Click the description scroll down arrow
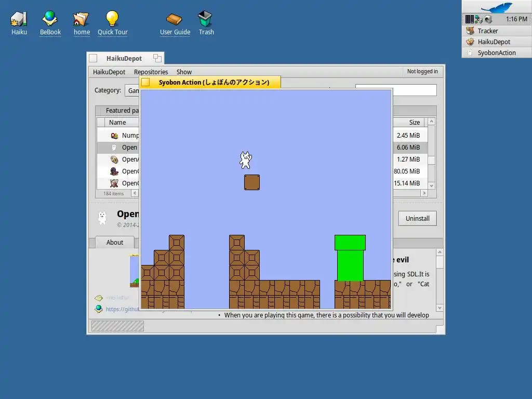Image resolution: width=532 pixels, height=399 pixels. 440,308
